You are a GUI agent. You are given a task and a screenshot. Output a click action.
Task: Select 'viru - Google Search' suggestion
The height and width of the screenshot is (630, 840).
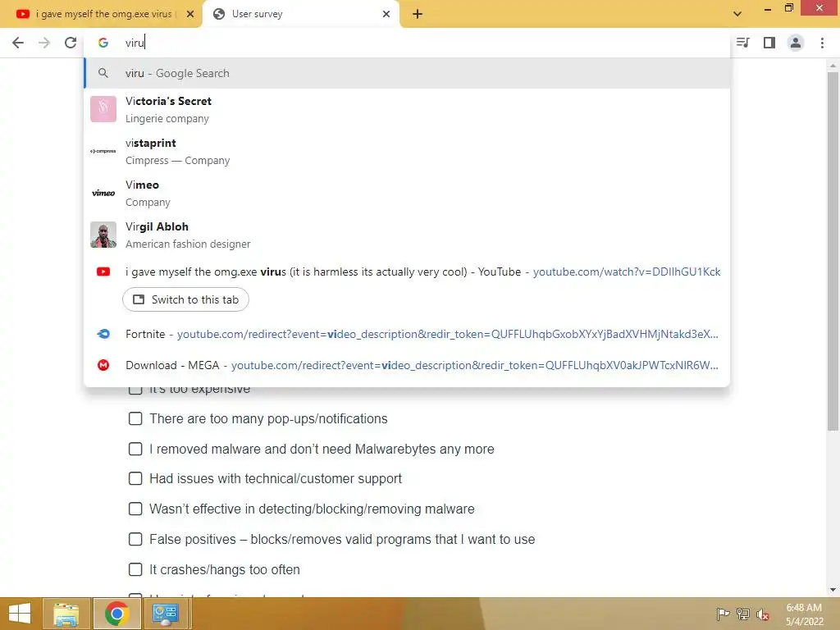407,73
